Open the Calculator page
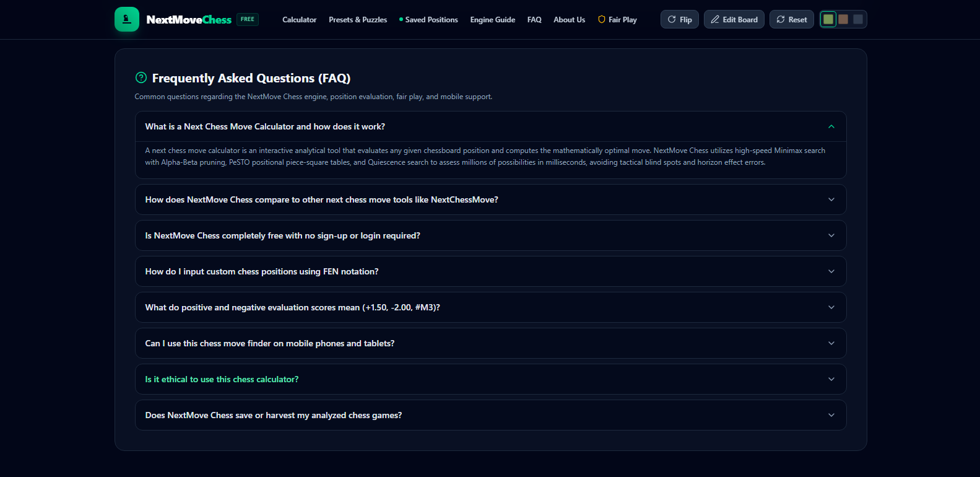This screenshot has width=980, height=477. pyautogui.click(x=299, y=20)
